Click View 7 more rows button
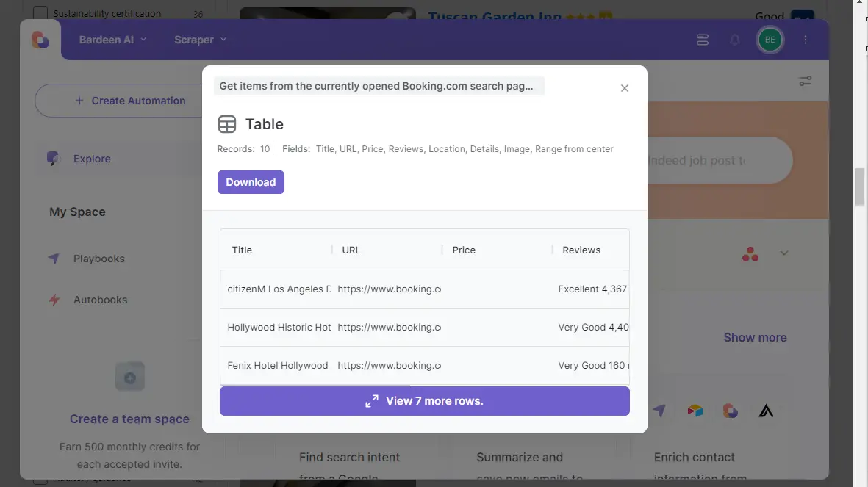 click(425, 400)
